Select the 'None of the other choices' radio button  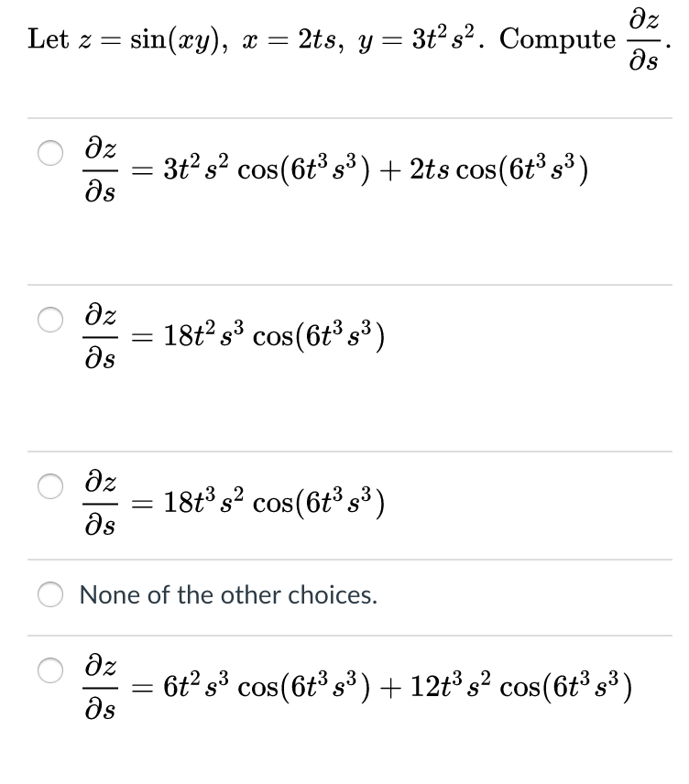(50, 594)
